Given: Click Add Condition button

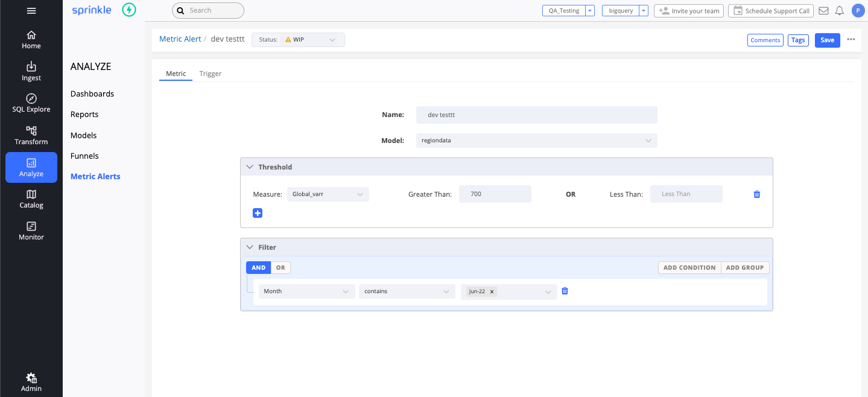Looking at the screenshot, I should click(x=689, y=267).
